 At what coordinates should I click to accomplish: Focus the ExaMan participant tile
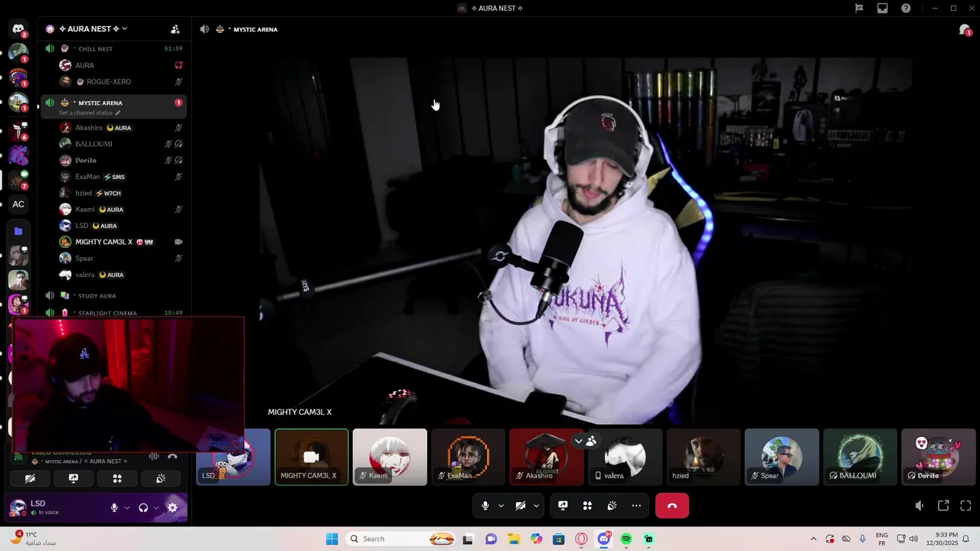[468, 457]
